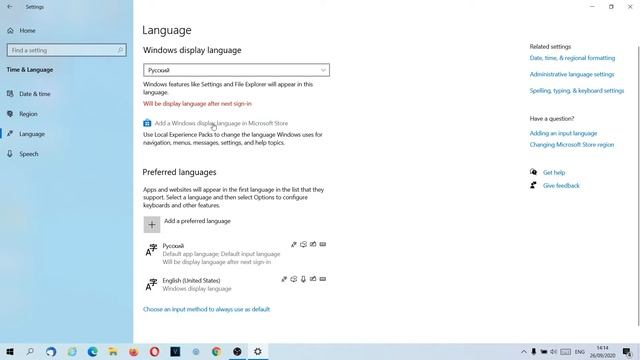Click the Give feedback person icon
The height and width of the screenshot is (360, 640).
click(533, 185)
